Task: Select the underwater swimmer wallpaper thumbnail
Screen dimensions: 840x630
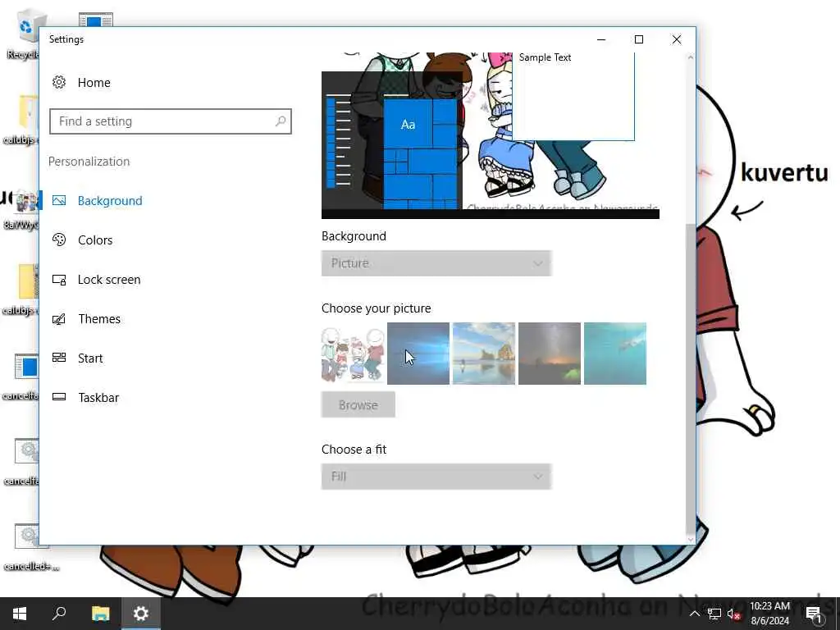Action: 615,354
